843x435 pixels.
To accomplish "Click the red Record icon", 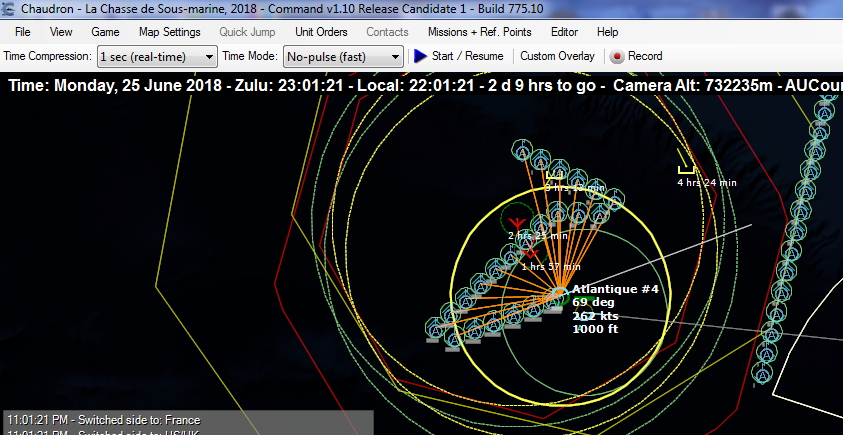I will pos(617,56).
